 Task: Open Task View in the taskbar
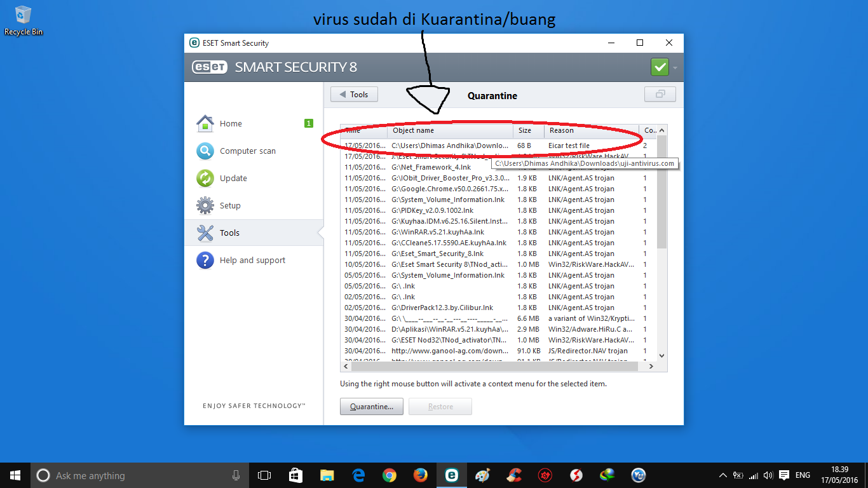pos(264,475)
